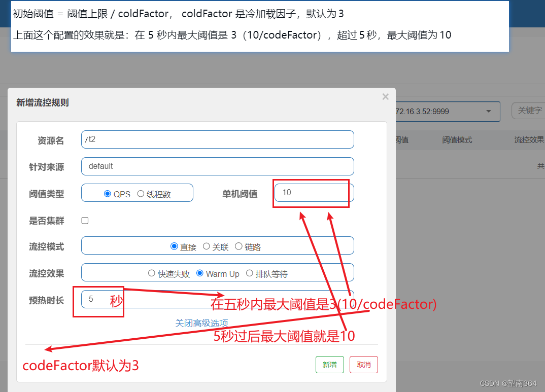Screen dimensions: 545x392
Task: Select the QPS 阈值类型 radio button
Action: click(107, 193)
